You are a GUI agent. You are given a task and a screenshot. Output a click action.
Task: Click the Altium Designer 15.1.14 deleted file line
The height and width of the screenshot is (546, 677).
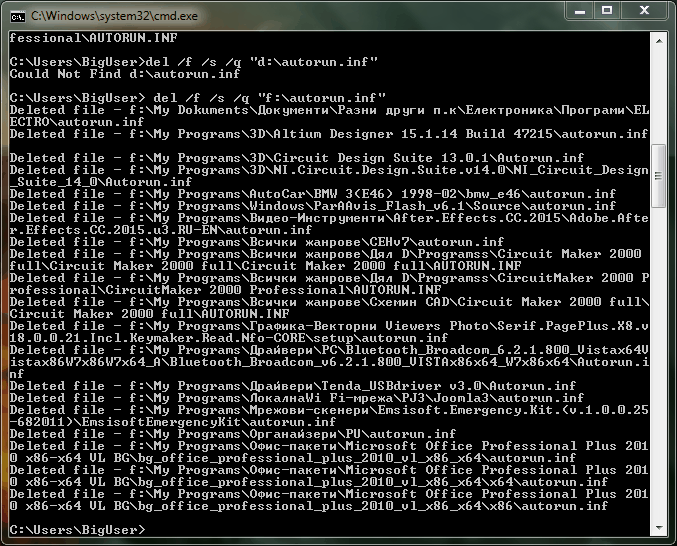(329, 134)
